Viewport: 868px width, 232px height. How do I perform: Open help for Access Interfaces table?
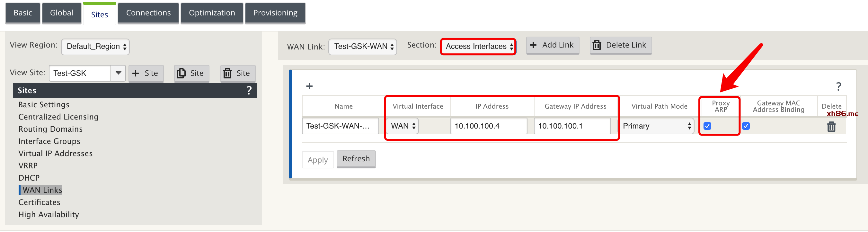(839, 86)
